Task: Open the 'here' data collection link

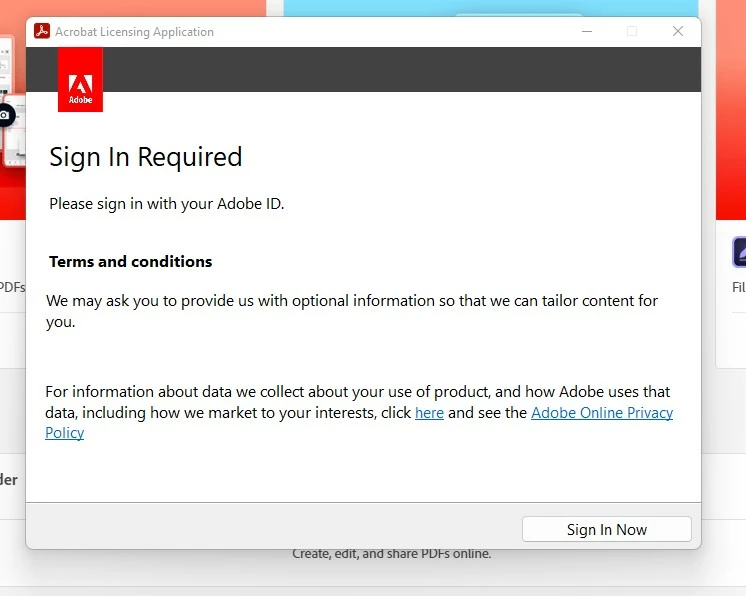Action: point(429,412)
